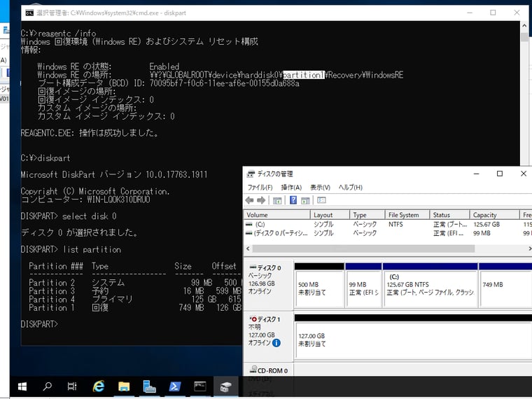The width and height of the screenshot is (532, 399).
Task: Select the 127.00 GB 未割り当て block on Disk 1
Action: point(413,337)
